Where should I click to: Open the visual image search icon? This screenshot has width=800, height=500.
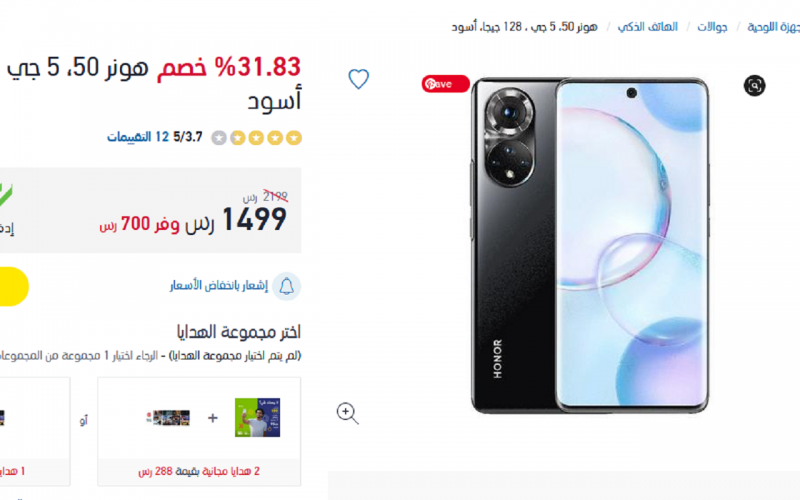point(754,85)
